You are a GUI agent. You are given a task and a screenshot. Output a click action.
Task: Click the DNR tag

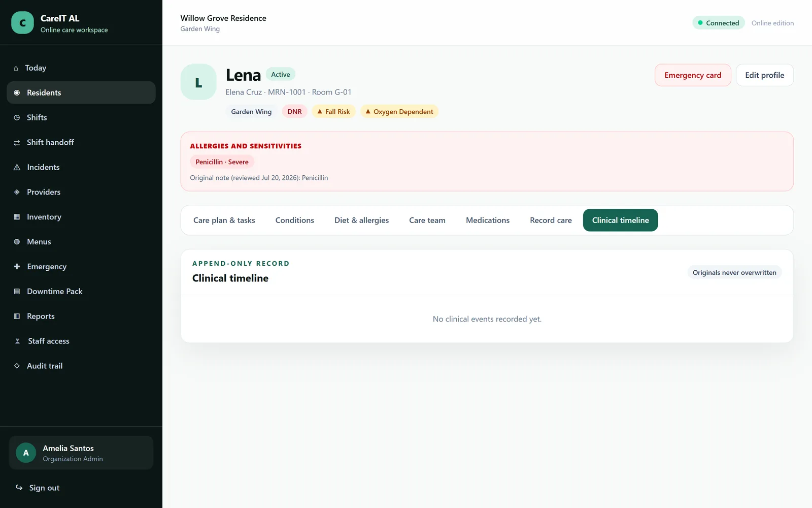[x=294, y=111]
